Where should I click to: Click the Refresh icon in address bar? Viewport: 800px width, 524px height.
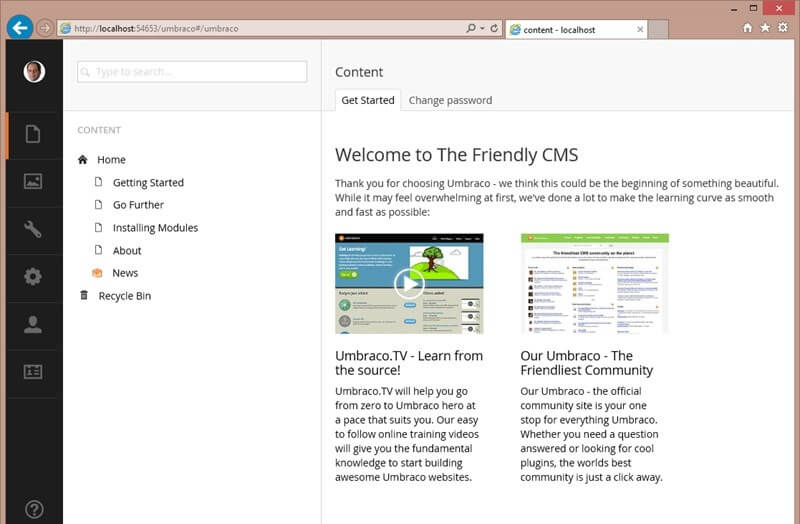click(494, 28)
